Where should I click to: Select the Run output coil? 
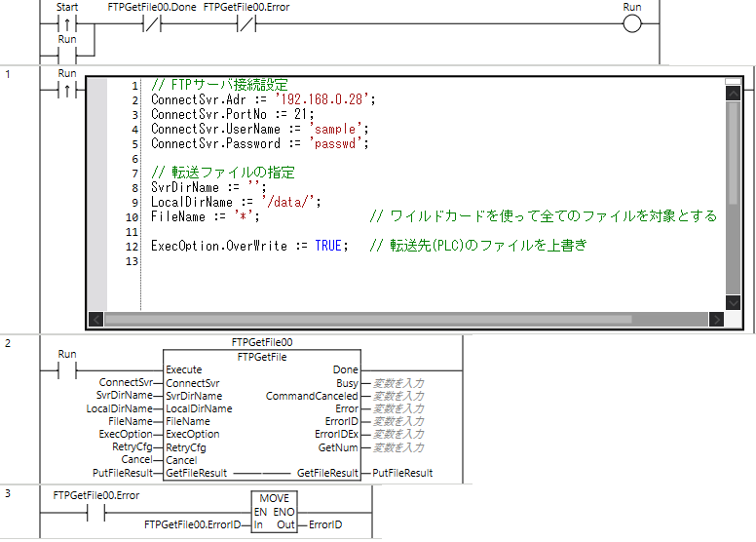pos(633,23)
